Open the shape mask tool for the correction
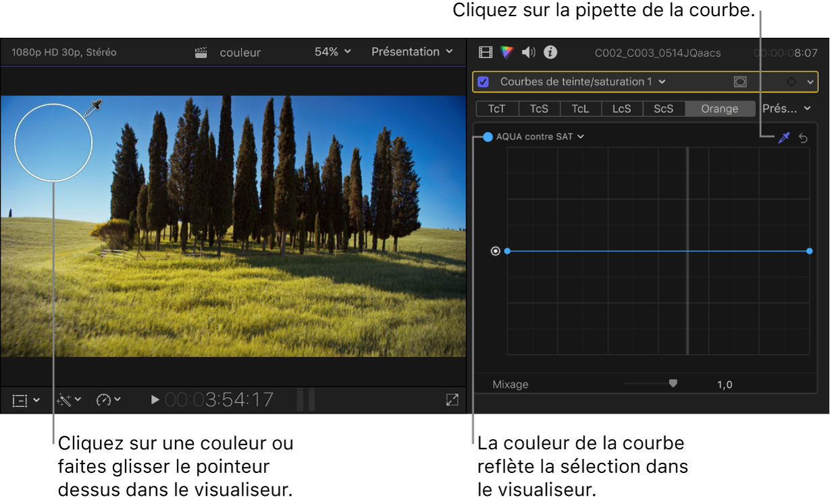The image size is (830, 504). pos(740,81)
